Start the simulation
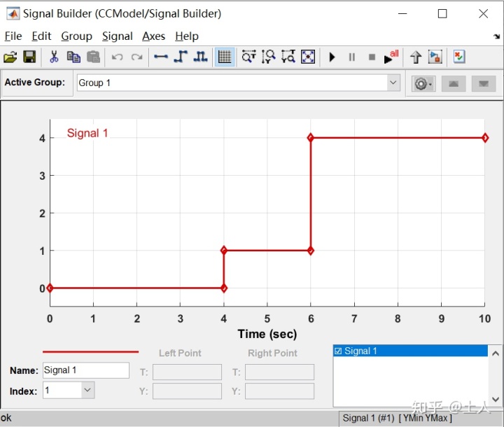Viewport: 504px width, 427px height. coord(332,57)
